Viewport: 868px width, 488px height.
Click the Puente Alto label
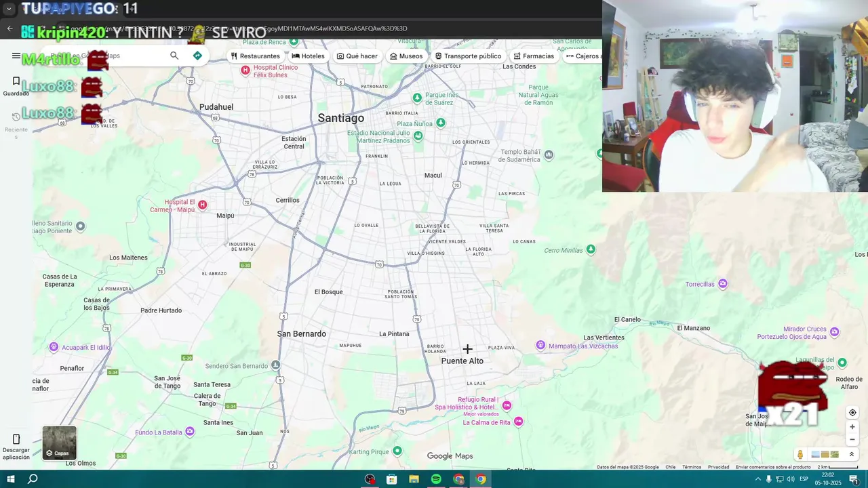tap(462, 361)
